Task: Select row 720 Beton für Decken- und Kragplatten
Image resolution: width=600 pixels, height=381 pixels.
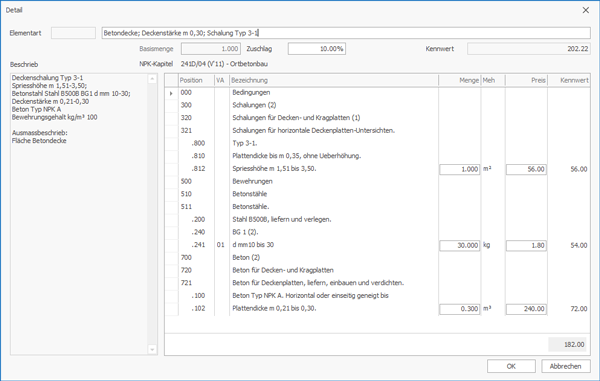Action: click(377, 270)
